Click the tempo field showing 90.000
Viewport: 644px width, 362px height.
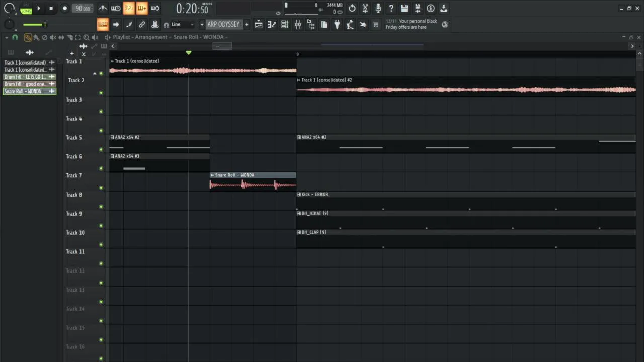pos(83,8)
